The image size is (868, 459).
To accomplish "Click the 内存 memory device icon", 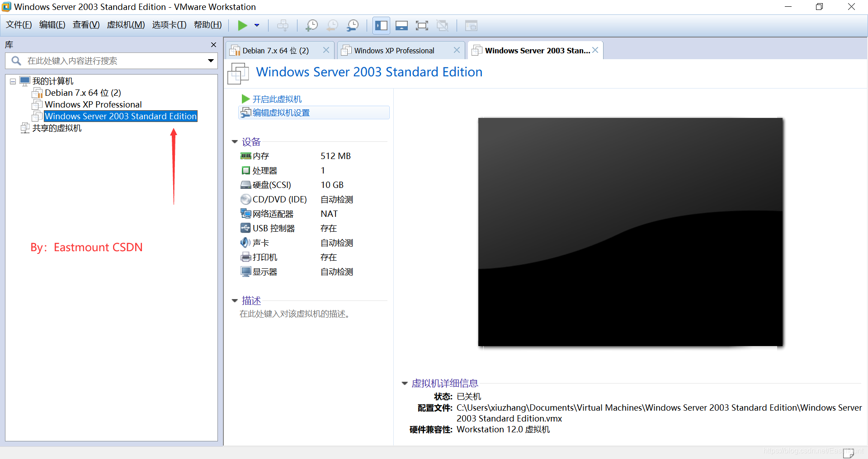I will (245, 156).
